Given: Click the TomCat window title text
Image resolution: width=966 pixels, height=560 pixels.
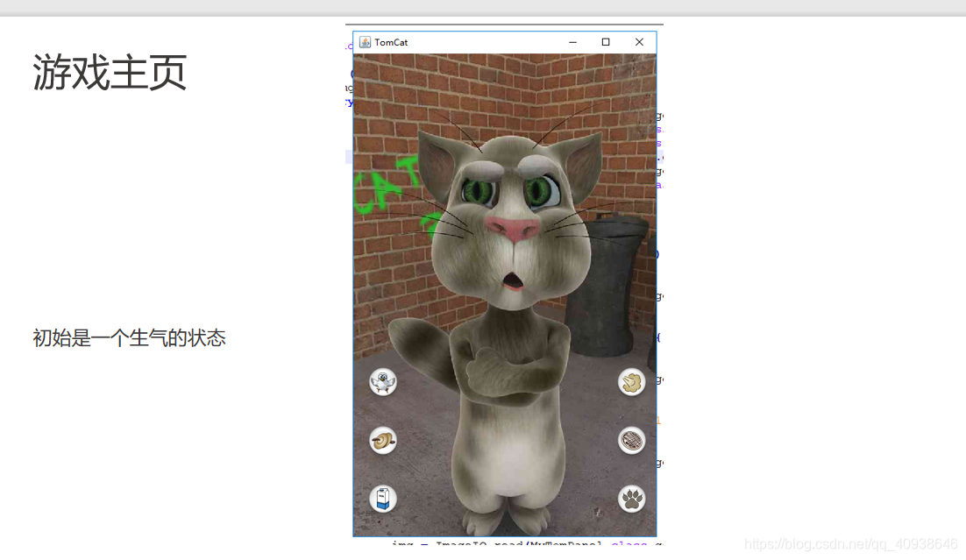Looking at the screenshot, I should (391, 43).
